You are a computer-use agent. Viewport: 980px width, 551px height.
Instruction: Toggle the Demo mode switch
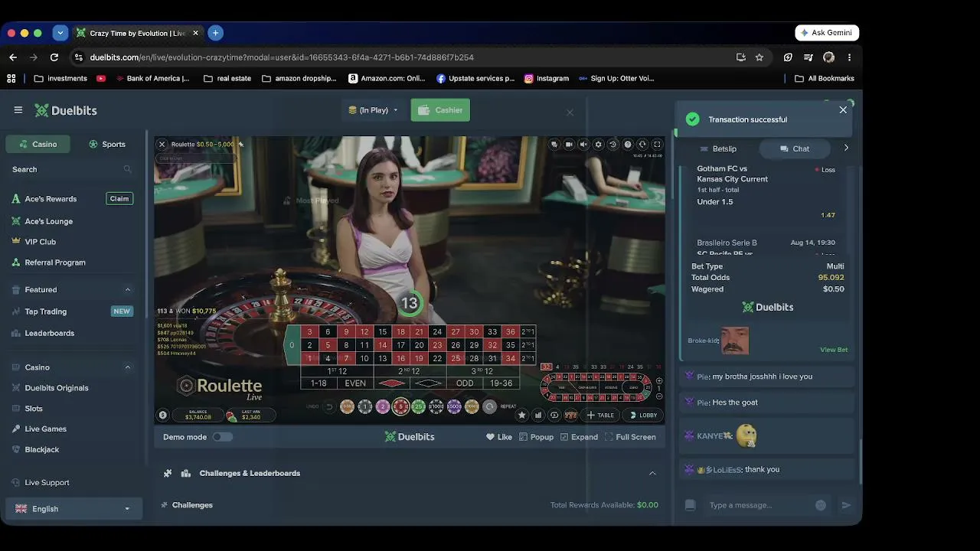[222, 437]
